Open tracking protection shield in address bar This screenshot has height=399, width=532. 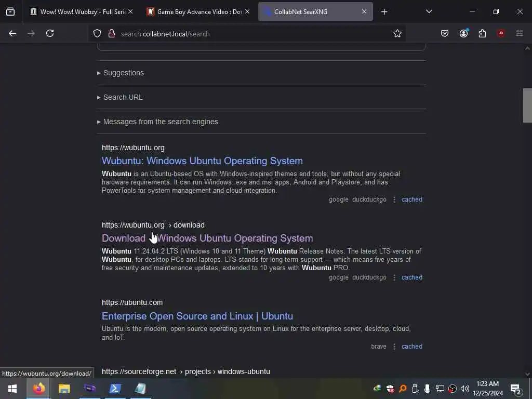(x=97, y=33)
